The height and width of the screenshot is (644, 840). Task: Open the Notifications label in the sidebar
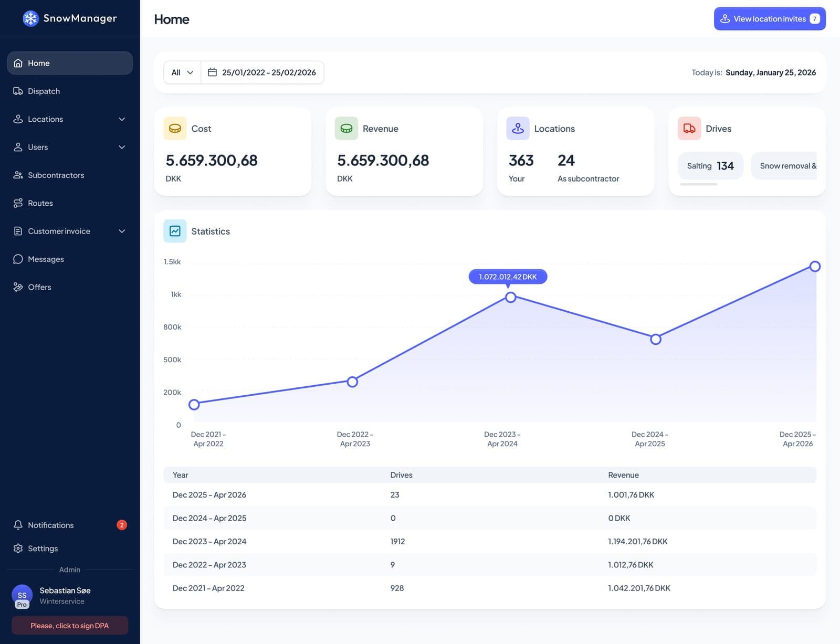50,525
